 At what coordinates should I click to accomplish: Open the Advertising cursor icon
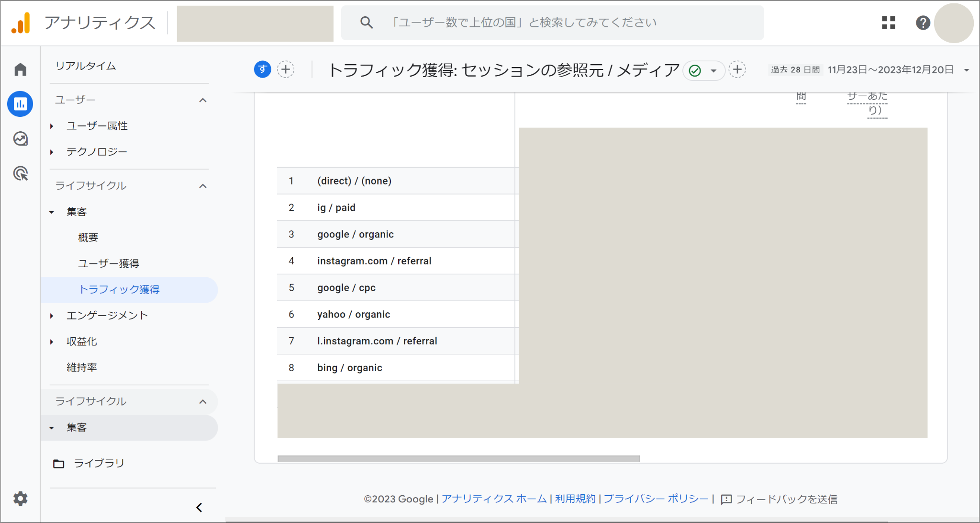(x=20, y=173)
